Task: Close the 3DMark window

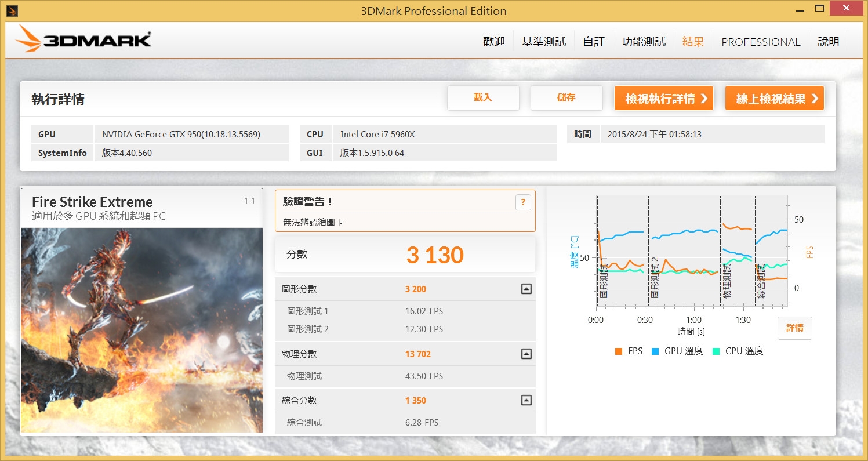Action: pos(848,8)
